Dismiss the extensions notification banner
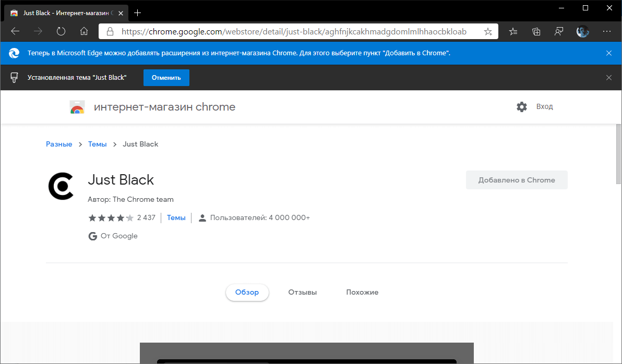Viewport: 622px width, 364px height. pyautogui.click(x=609, y=53)
